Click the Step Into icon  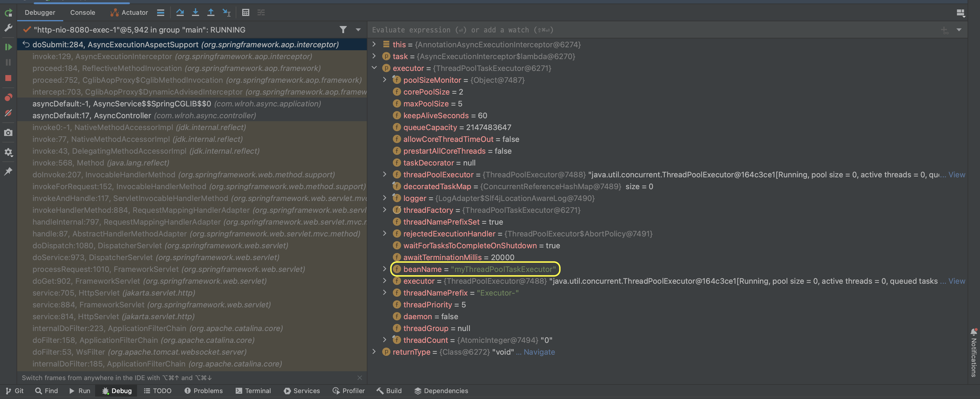[x=195, y=13]
